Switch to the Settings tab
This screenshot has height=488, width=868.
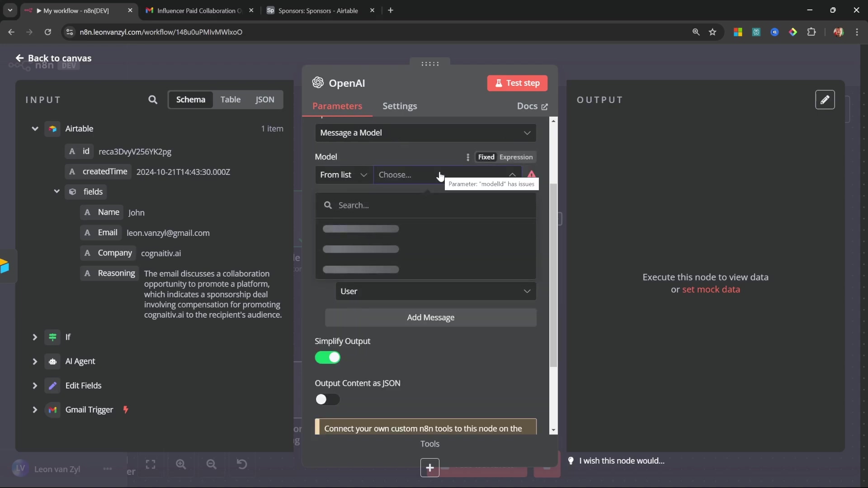tap(400, 106)
